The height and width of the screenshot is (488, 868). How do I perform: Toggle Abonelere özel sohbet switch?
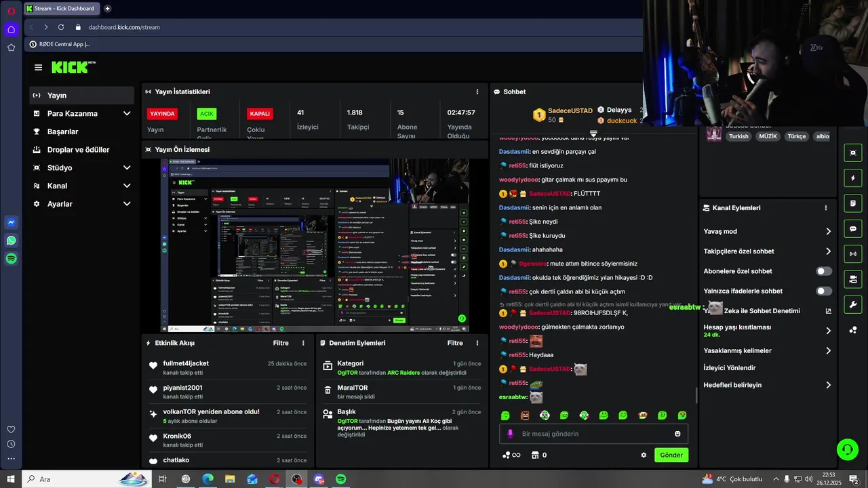(x=824, y=271)
